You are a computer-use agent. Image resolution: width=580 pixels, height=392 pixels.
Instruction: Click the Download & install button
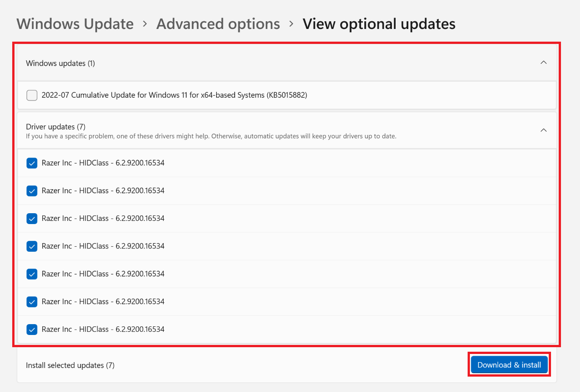pyautogui.click(x=509, y=365)
